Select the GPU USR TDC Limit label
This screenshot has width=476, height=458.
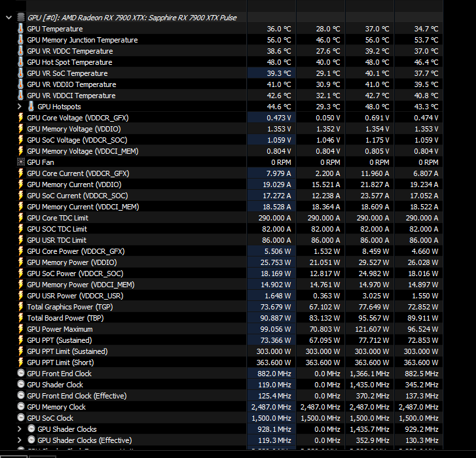point(56,240)
